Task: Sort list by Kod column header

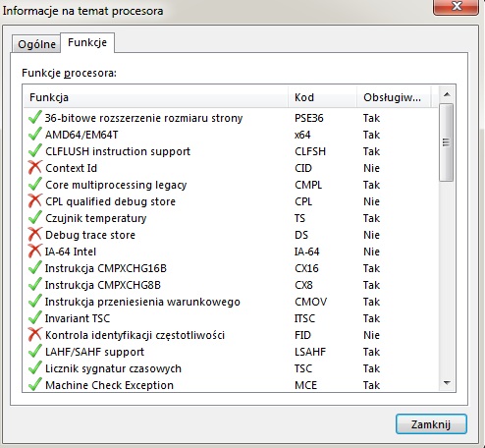Action: pyautogui.click(x=322, y=97)
